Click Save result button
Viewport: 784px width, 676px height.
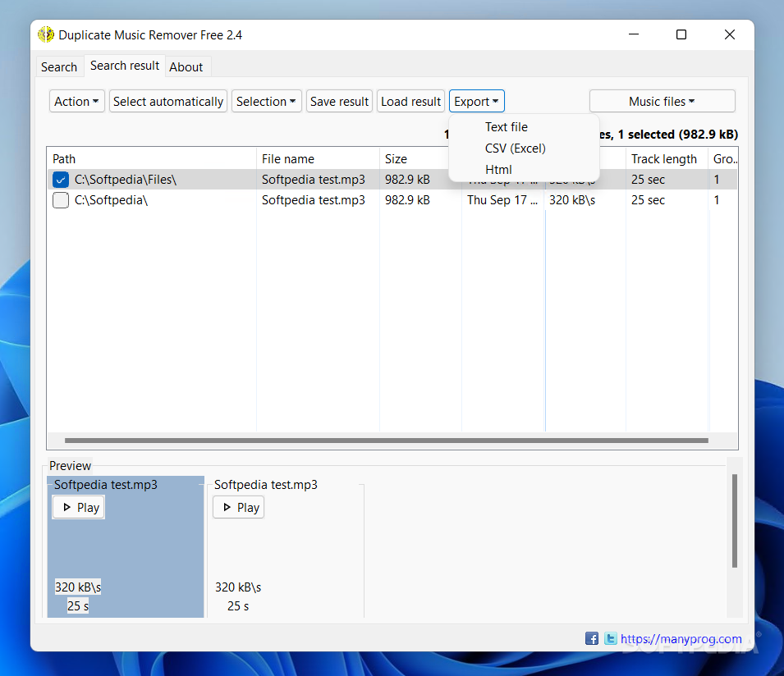[340, 102]
